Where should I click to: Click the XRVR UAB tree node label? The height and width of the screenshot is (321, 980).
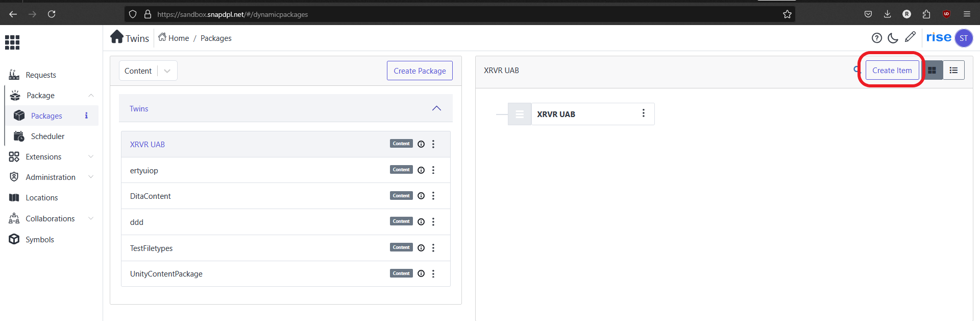click(x=556, y=114)
